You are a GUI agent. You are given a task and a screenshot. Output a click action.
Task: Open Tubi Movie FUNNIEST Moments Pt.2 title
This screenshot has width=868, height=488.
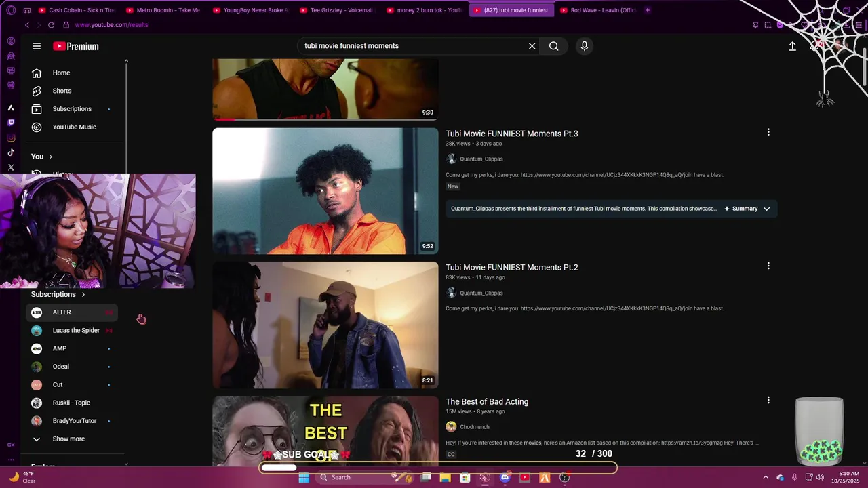512,267
